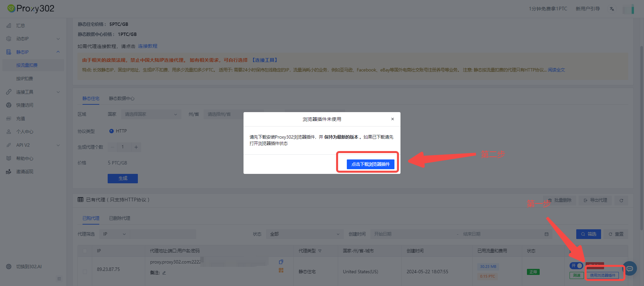This screenshot has width=644, height=286.
Task: Open the 汇总 summary page icon
Action: coord(9,26)
